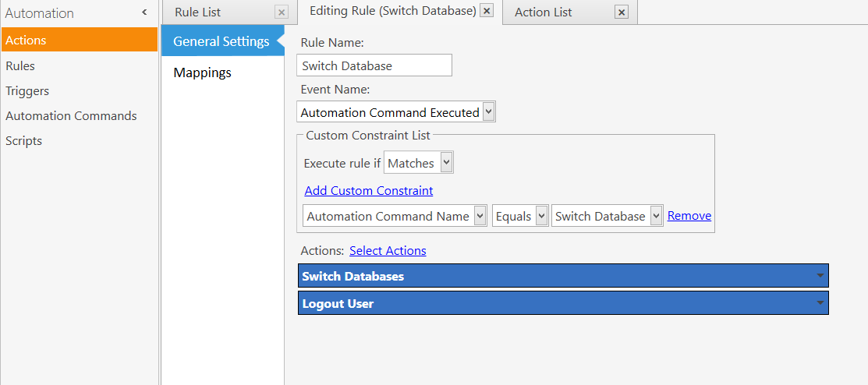
Task: Close the Editing Rule (Switch Database) tab
Action: [x=487, y=10]
